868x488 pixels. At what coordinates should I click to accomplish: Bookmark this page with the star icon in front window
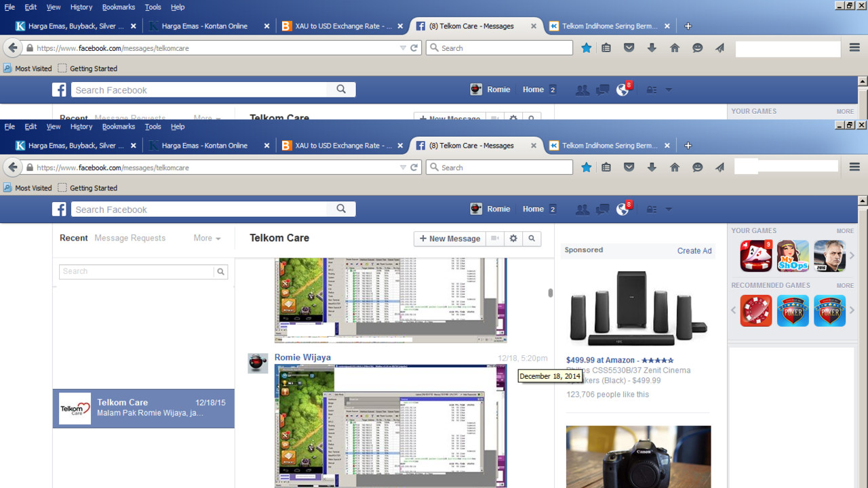click(587, 167)
